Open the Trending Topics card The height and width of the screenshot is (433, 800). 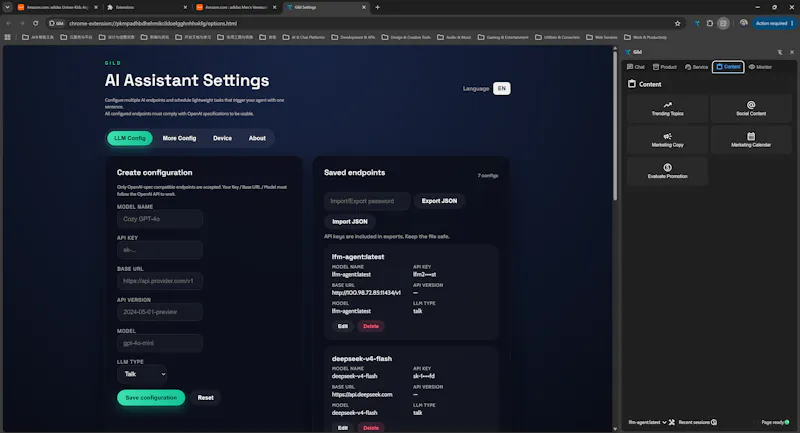(x=667, y=109)
